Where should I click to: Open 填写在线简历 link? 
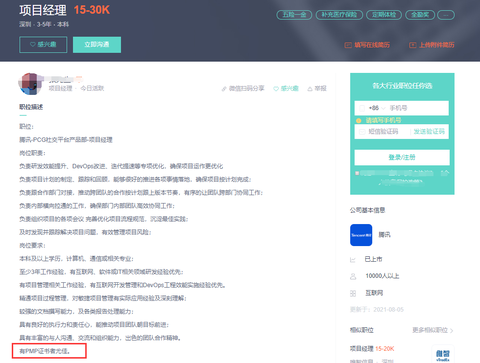pos(372,45)
